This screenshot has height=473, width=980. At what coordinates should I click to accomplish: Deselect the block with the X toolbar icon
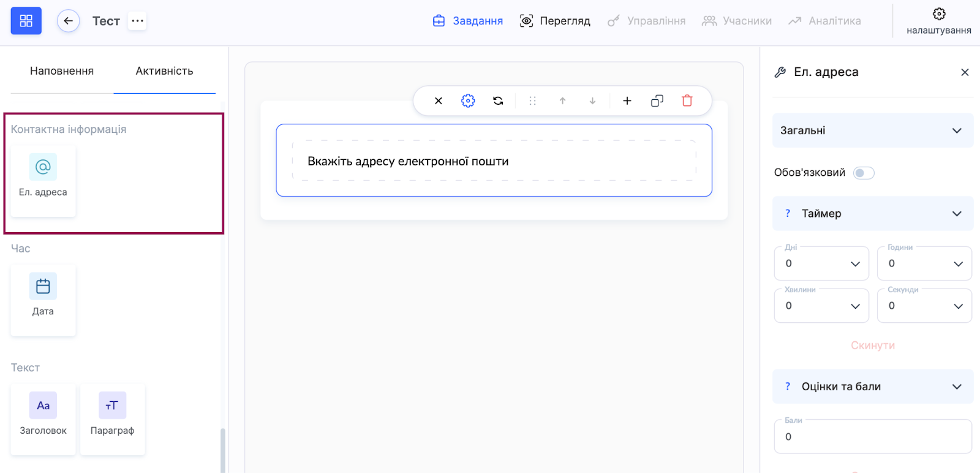439,100
